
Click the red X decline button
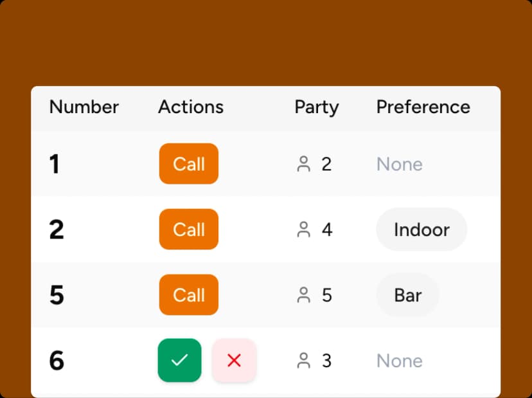[234, 361]
